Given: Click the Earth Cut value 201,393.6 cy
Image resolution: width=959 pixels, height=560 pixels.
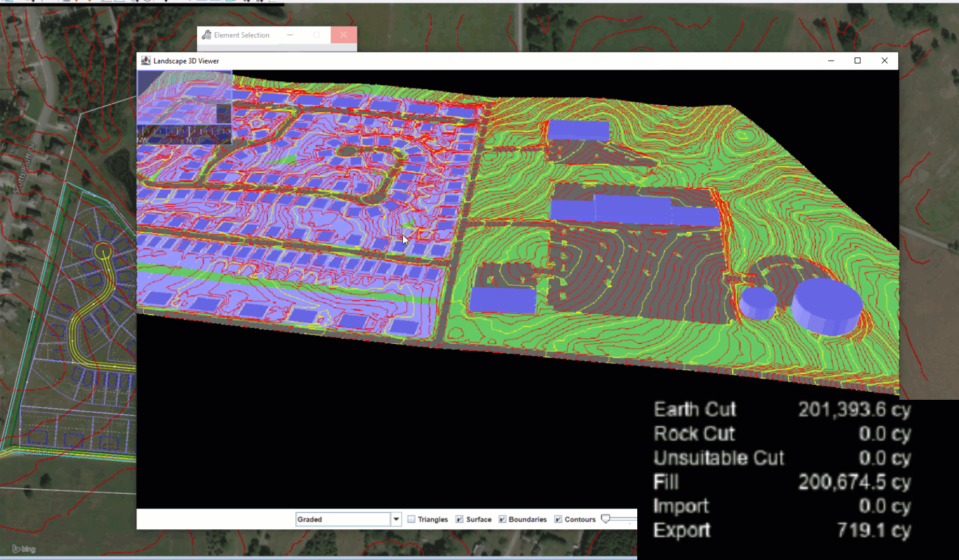Looking at the screenshot, I should pos(854,410).
